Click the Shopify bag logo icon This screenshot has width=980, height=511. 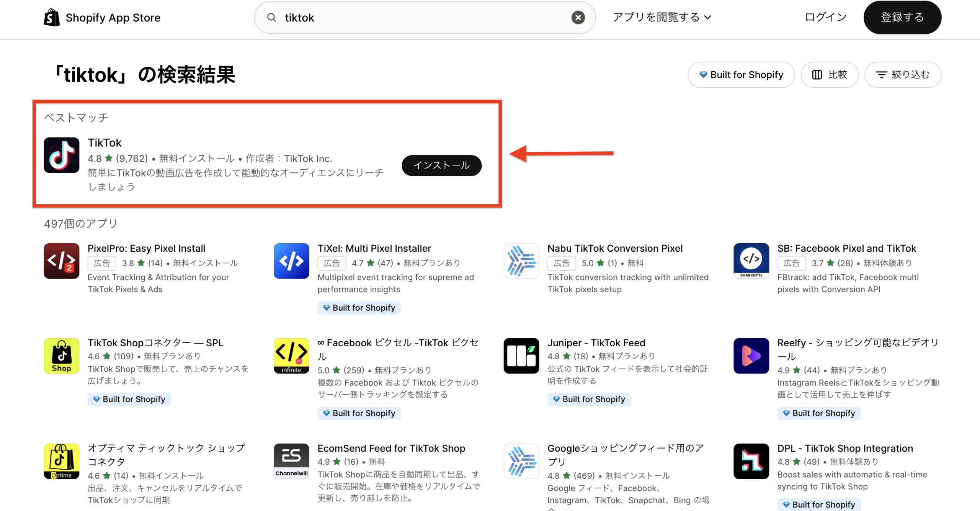52,18
